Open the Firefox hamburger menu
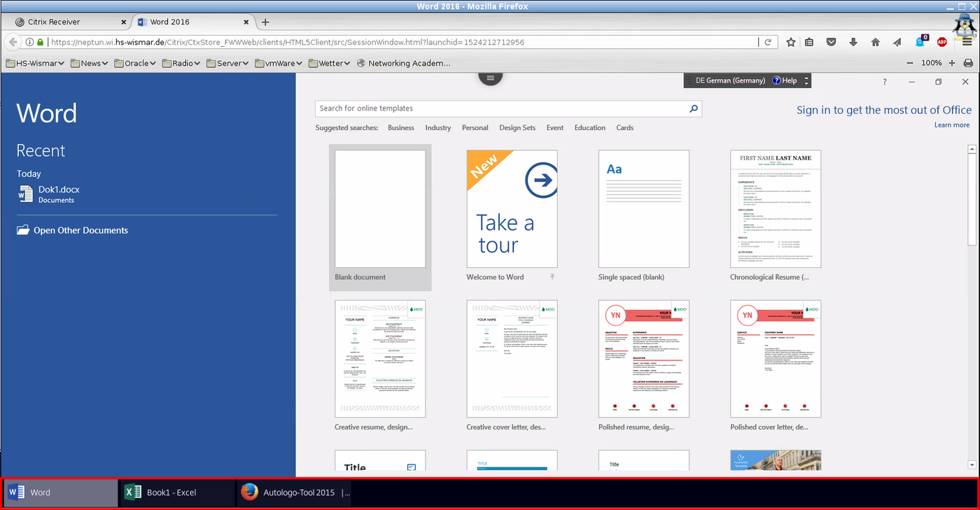Screen dimensions: 980x510 [x=967, y=42]
